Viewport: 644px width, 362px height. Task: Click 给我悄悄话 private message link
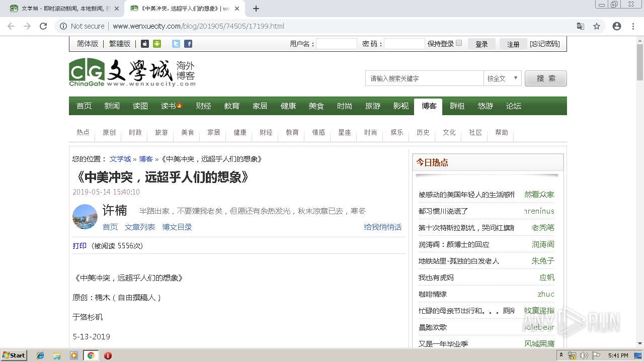click(383, 227)
